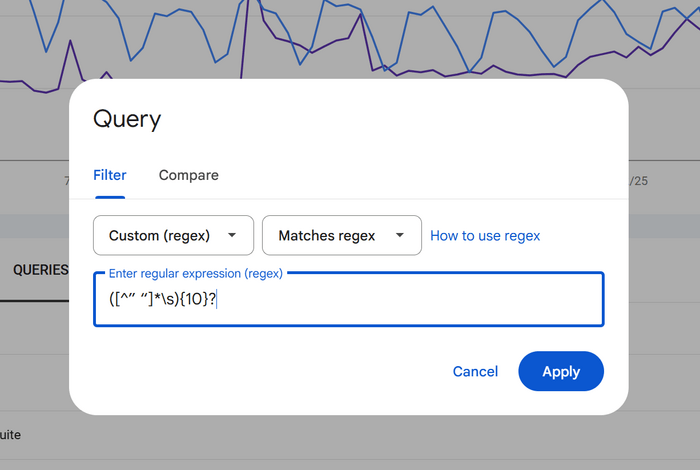The image size is (700, 470).
Task: Open the Compare tab
Action: point(188,175)
